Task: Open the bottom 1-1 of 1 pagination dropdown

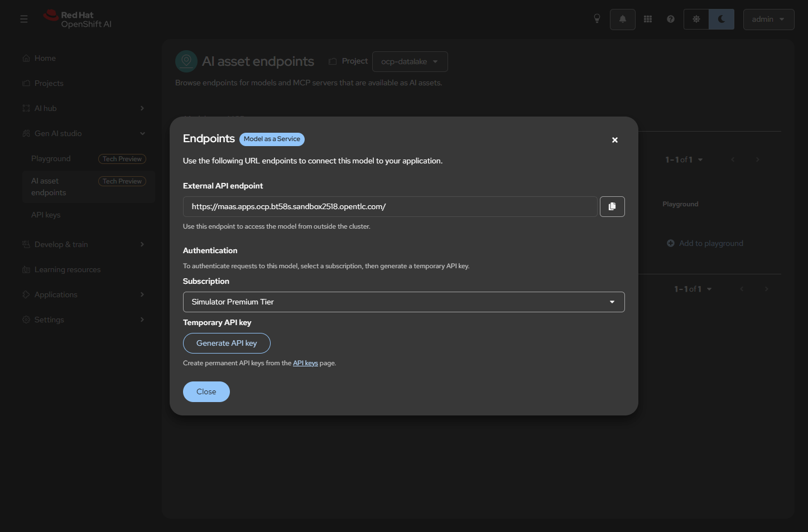Action: point(693,289)
